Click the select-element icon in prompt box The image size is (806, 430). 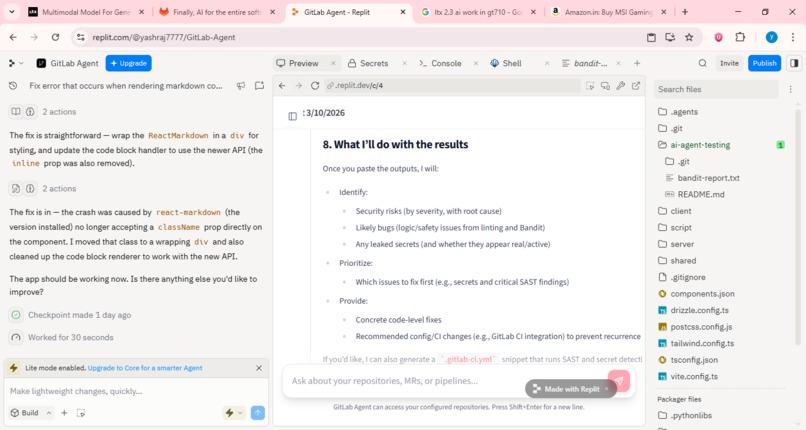click(x=81, y=413)
